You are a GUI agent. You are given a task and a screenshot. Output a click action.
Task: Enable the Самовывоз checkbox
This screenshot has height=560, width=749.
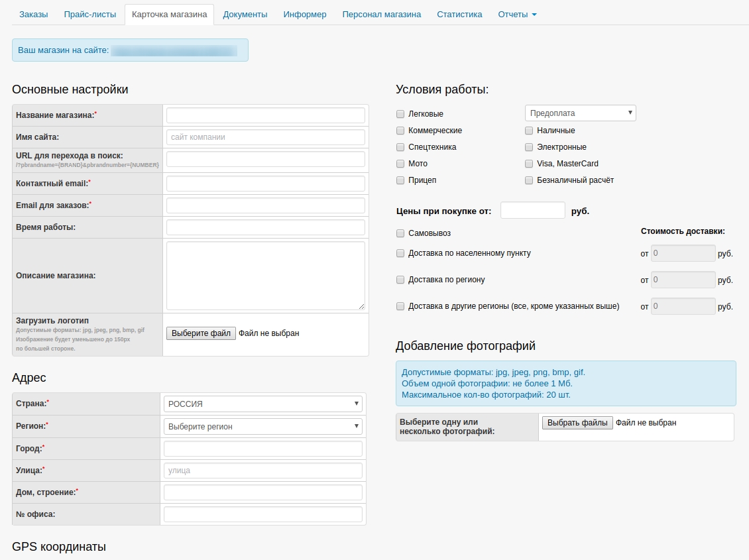point(400,233)
